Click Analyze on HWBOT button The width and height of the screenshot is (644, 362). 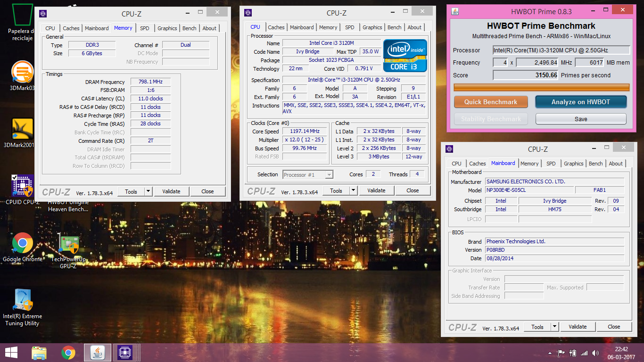tap(581, 102)
